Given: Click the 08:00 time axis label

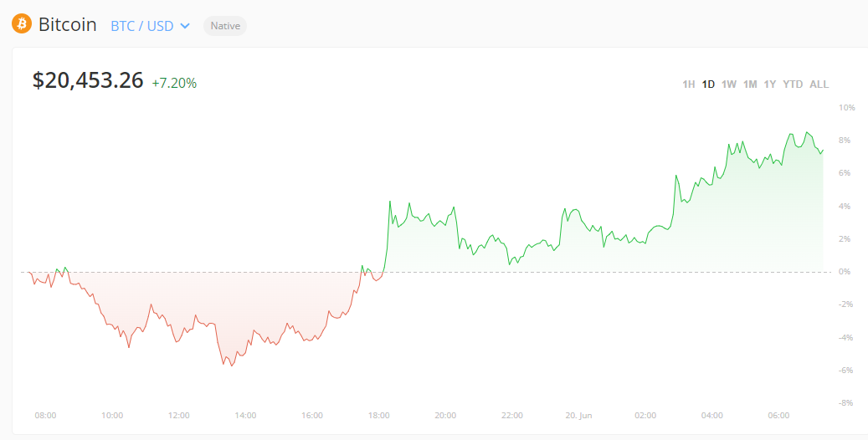Looking at the screenshot, I should (45, 415).
